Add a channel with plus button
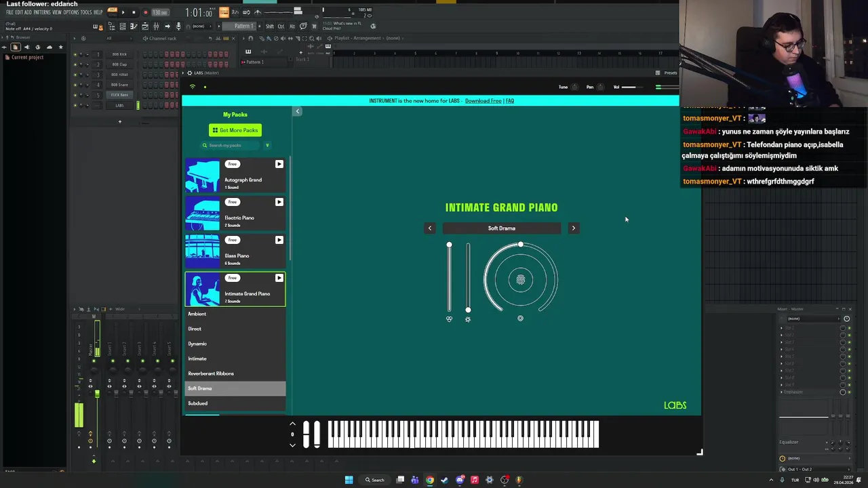Screen dimensions: 868x488 (x=120, y=121)
